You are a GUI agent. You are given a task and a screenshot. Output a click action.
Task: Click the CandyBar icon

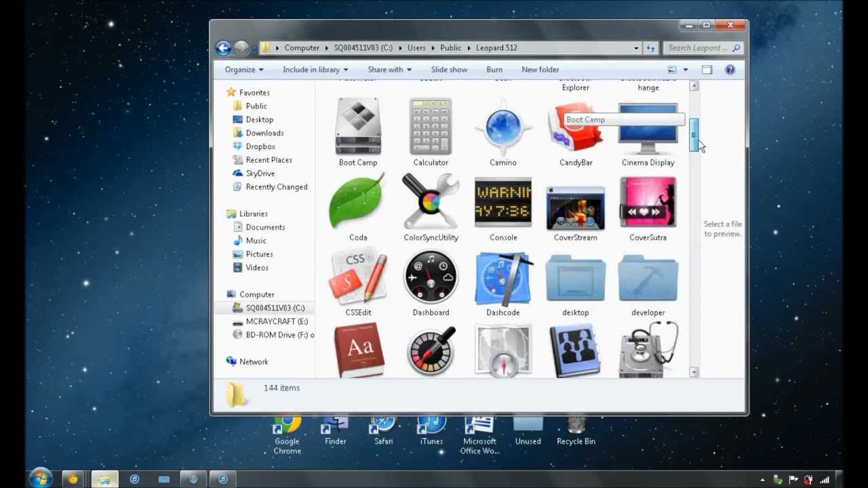pyautogui.click(x=576, y=127)
